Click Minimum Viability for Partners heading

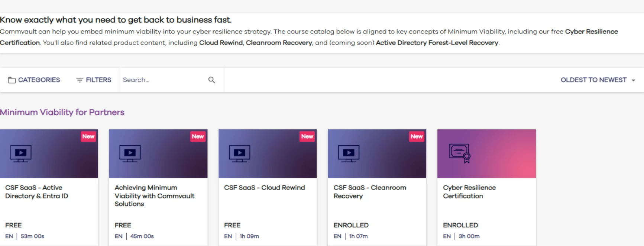point(62,112)
